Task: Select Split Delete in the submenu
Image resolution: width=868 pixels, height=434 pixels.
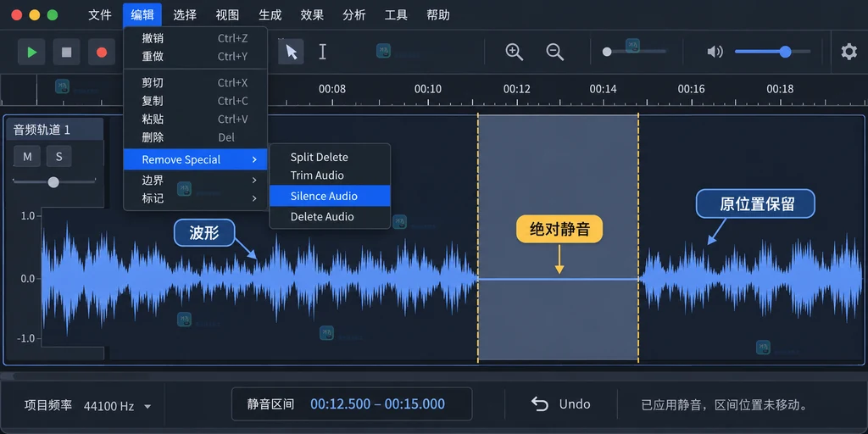Action: pyautogui.click(x=330, y=157)
